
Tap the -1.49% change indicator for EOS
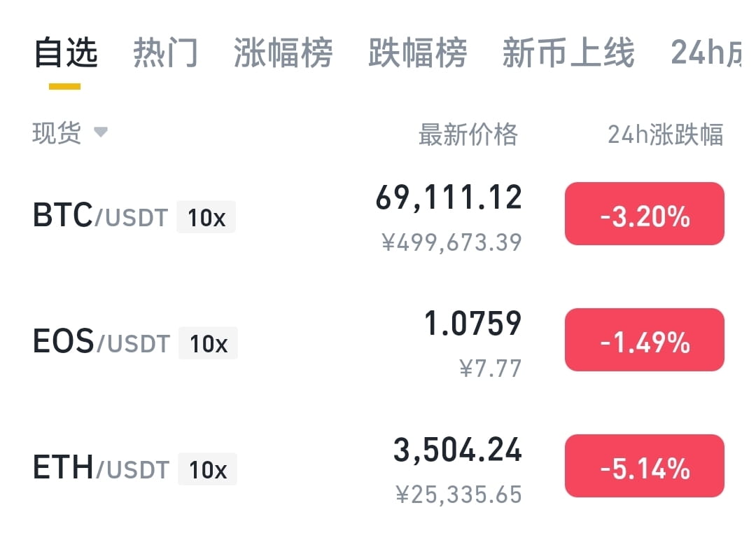pos(644,340)
